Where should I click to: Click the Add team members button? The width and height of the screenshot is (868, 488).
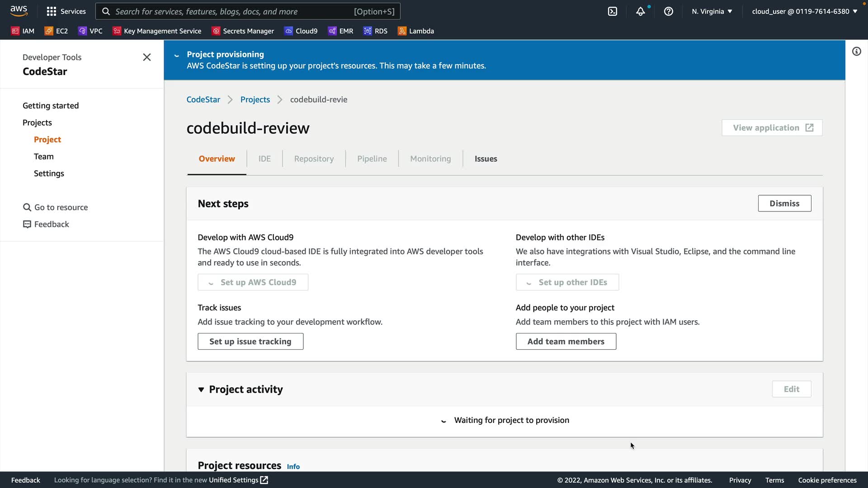pos(566,342)
